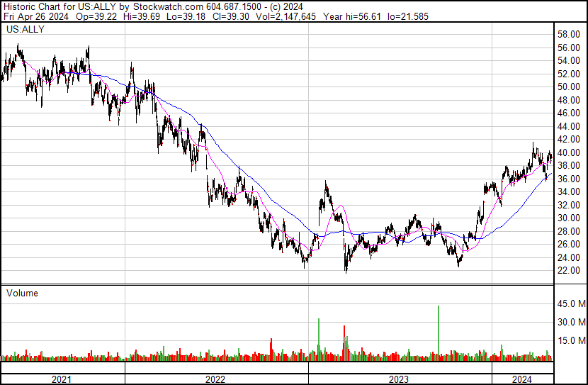Click the 45.0 M volume axis label

(x=571, y=303)
